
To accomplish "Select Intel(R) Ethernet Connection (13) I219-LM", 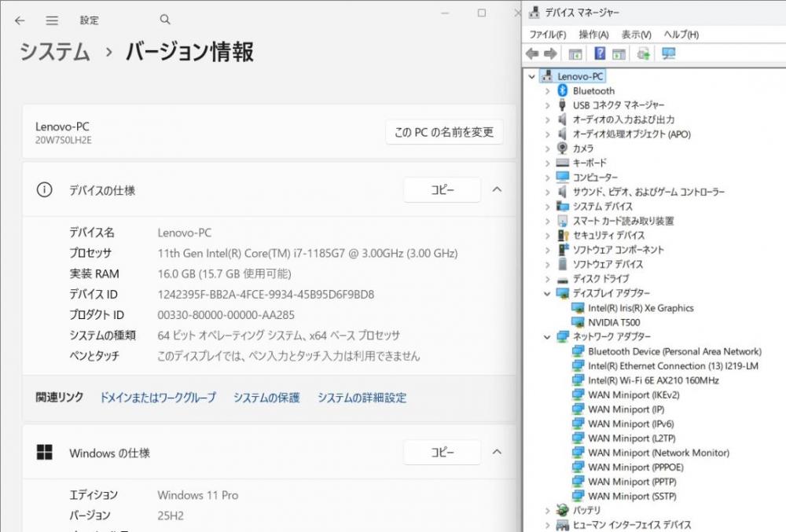I will point(673,365).
